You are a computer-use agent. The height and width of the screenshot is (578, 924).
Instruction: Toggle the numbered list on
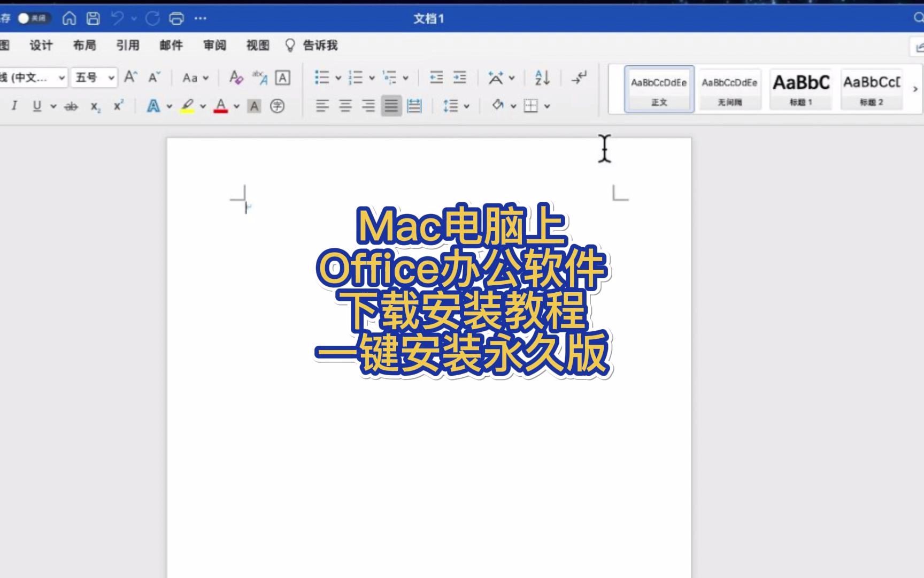(x=355, y=78)
